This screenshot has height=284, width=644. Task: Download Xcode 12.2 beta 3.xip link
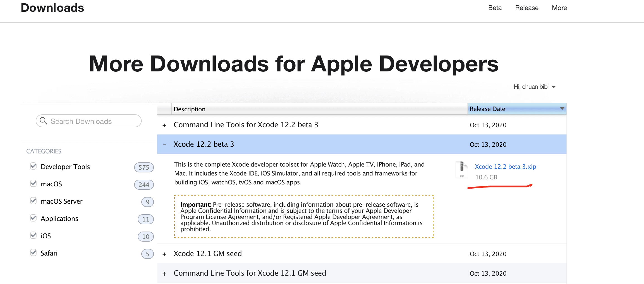point(505,167)
